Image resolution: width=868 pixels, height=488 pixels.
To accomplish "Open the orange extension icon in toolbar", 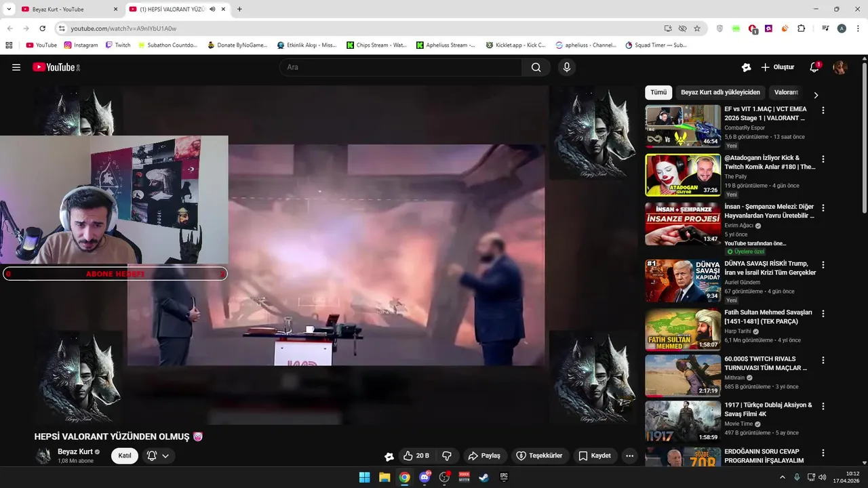I will (785, 28).
